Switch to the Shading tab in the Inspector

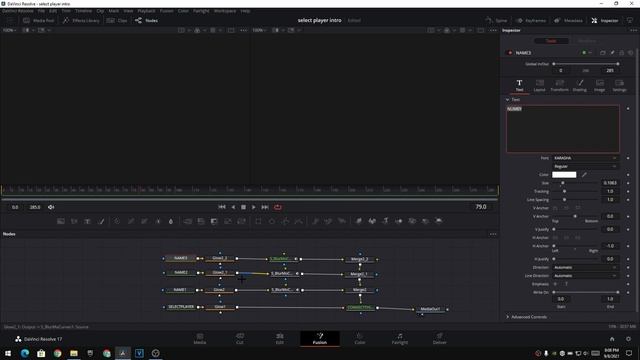coord(580,86)
